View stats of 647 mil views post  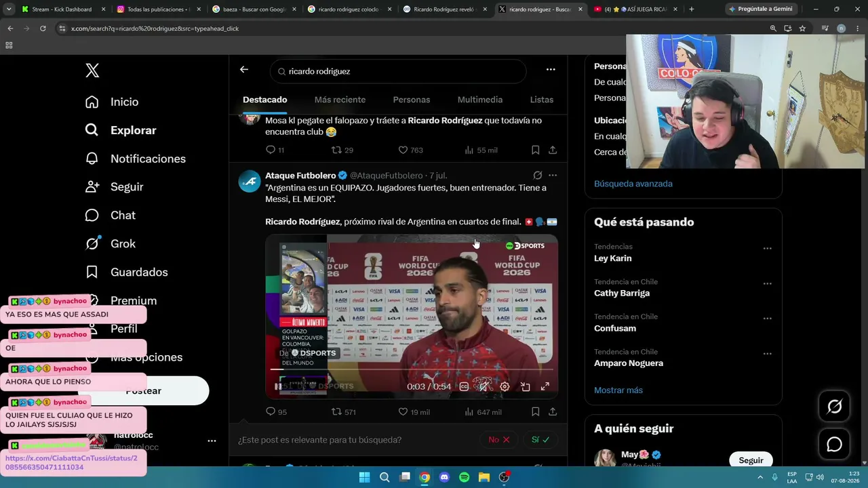click(x=483, y=411)
